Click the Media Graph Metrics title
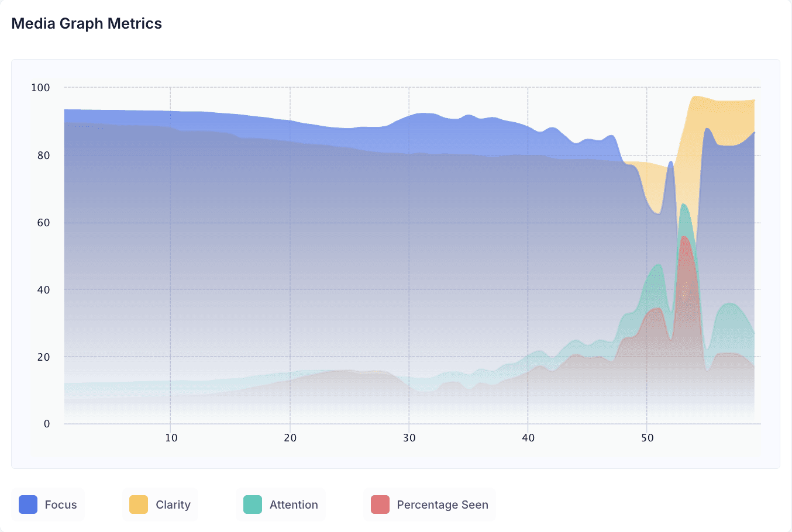The image size is (792, 532). point(87,23)
